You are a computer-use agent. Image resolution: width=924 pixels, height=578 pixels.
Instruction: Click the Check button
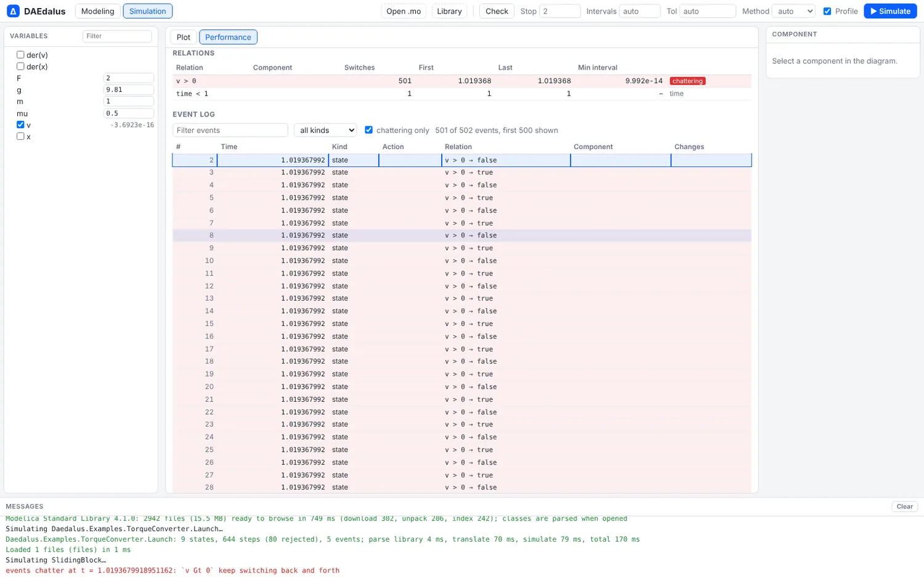click(x=496, y=11)
